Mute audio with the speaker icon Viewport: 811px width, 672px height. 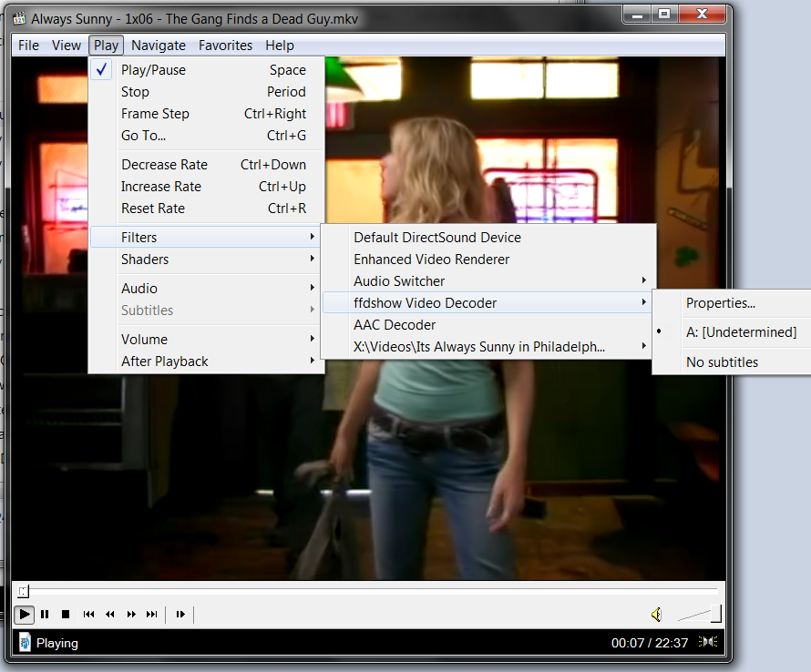657,615
